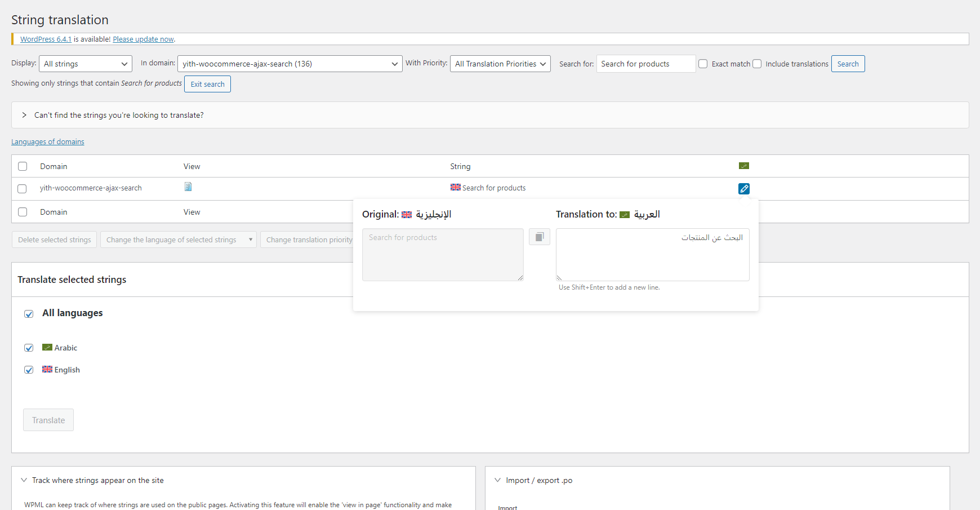This screenshot has height=510, width=980.
Task: Select the yith-woocommerce-ajax-search row checkbox
Action: [22, 189]
